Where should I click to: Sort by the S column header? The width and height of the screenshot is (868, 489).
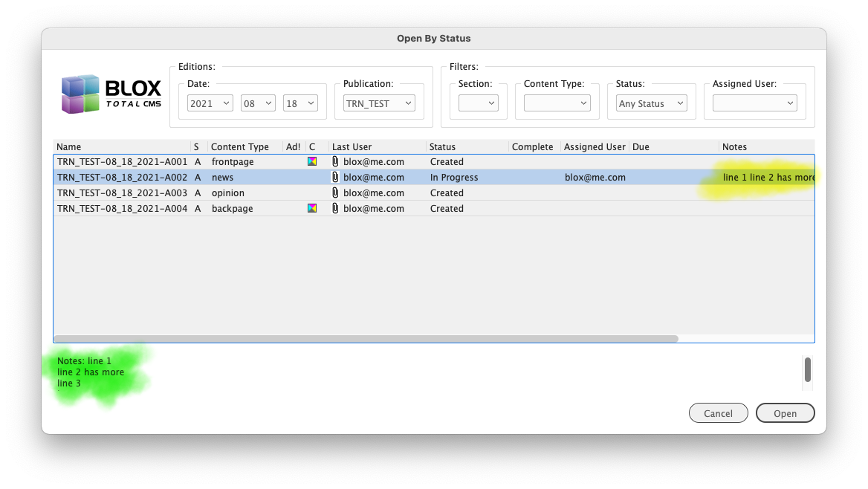pos(199,146)
